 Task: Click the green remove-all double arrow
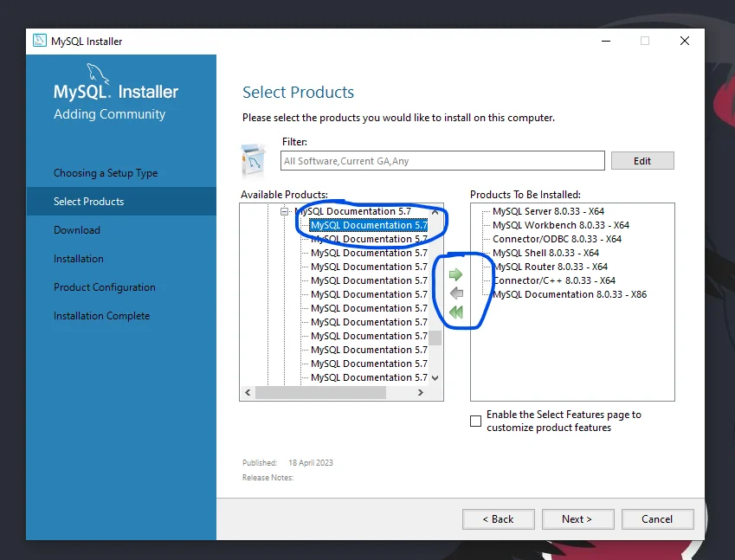pyautogui.click(x=456, y=312)
